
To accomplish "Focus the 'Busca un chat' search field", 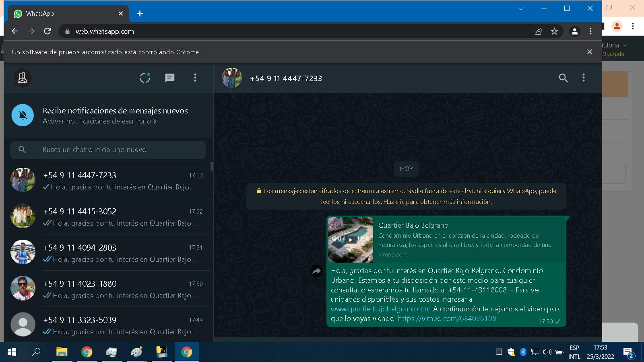I will pyautogui.click(x=108, y=150).
